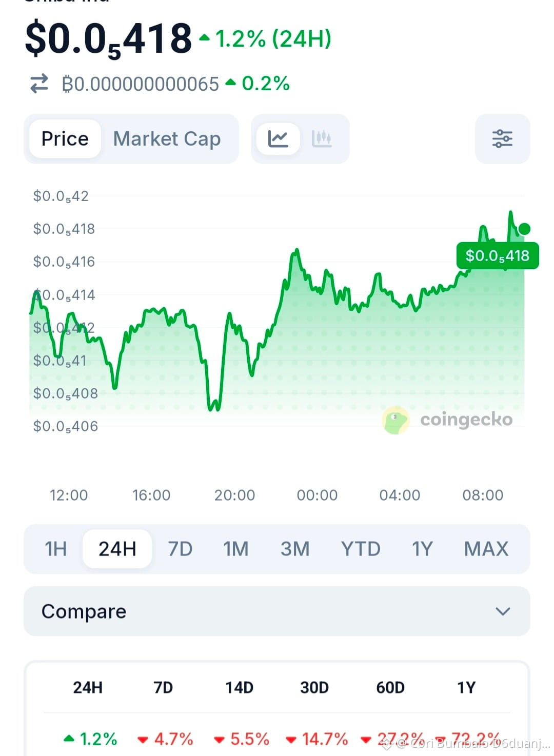The image size is (554, 756).
Task: Select the YTD time range
Action: (361, 549)
